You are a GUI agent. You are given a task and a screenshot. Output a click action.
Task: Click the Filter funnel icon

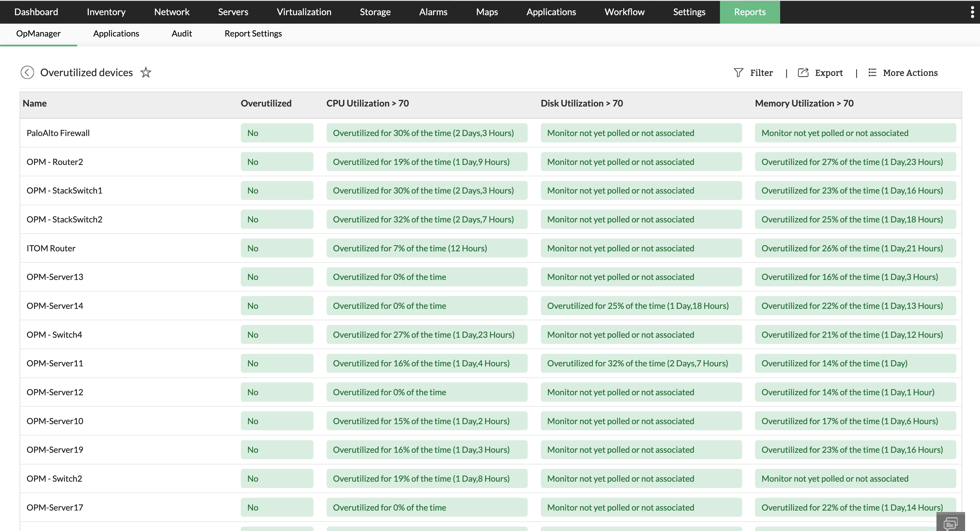pyautogui.click(x=738, y=73)
